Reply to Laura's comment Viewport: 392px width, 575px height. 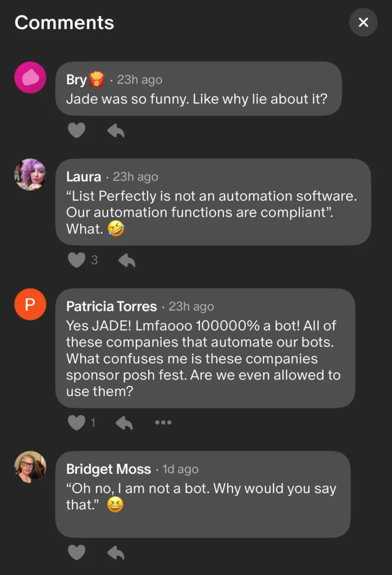pos(127,260)
